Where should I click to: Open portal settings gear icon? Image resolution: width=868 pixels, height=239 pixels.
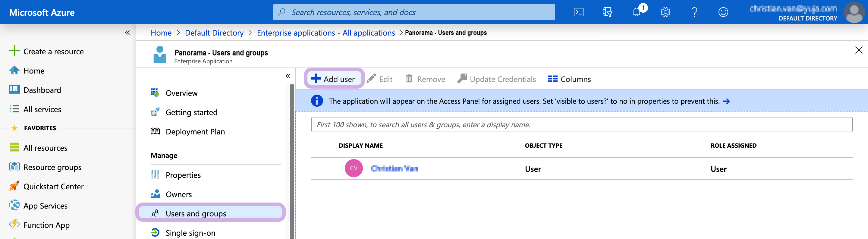665,12
